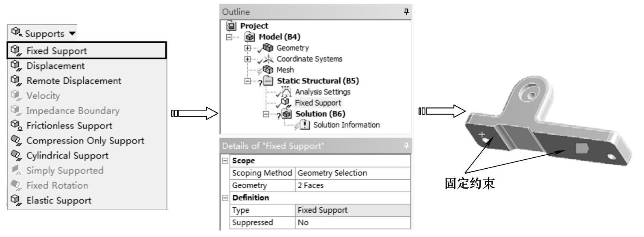The height and width of the screenshot is (237, 644).
Task: Expand the Coordinate Systems tree node
Action: pos(247,59)
